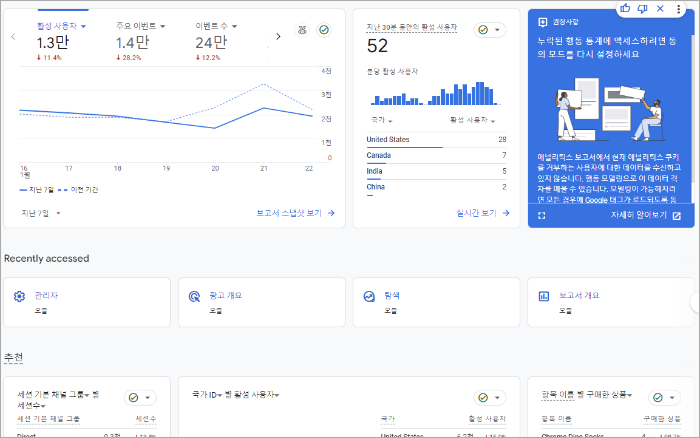The width and height of the screenshot is (700, 438).
Task: Open the 보고서 개요 recently accessed card
Action: coord(611,302)
